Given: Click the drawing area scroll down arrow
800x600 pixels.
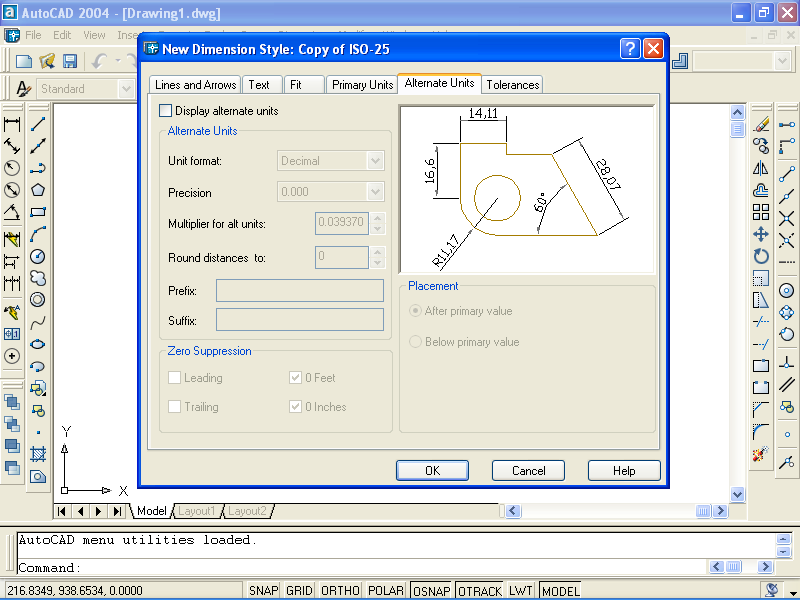Looking at the screenshot, I should [x=737, y=494].
